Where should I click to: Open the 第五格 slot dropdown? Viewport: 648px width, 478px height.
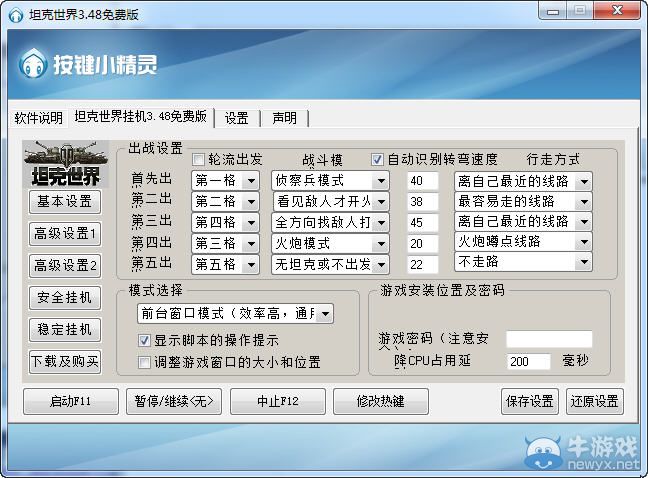226,264
